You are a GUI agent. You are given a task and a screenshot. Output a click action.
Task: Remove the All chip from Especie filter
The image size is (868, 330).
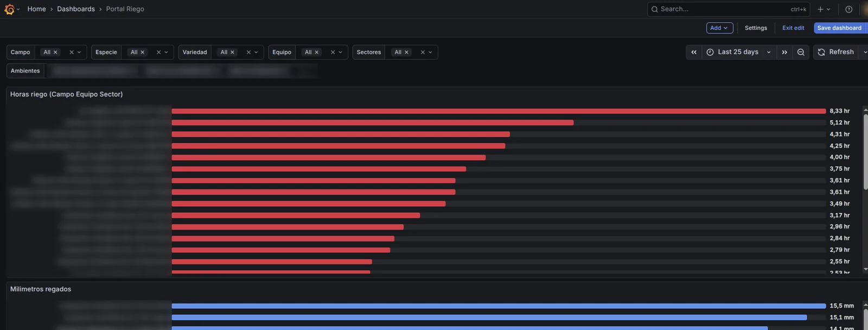point(143,52)
